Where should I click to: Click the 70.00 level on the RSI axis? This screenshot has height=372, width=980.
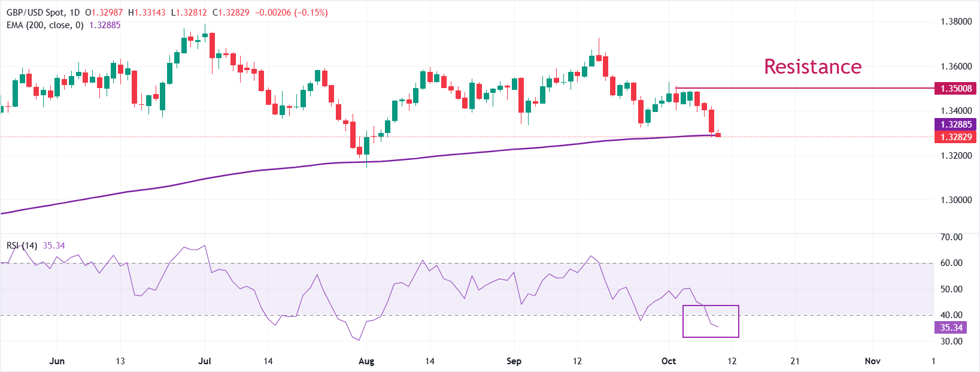[951, 237]
